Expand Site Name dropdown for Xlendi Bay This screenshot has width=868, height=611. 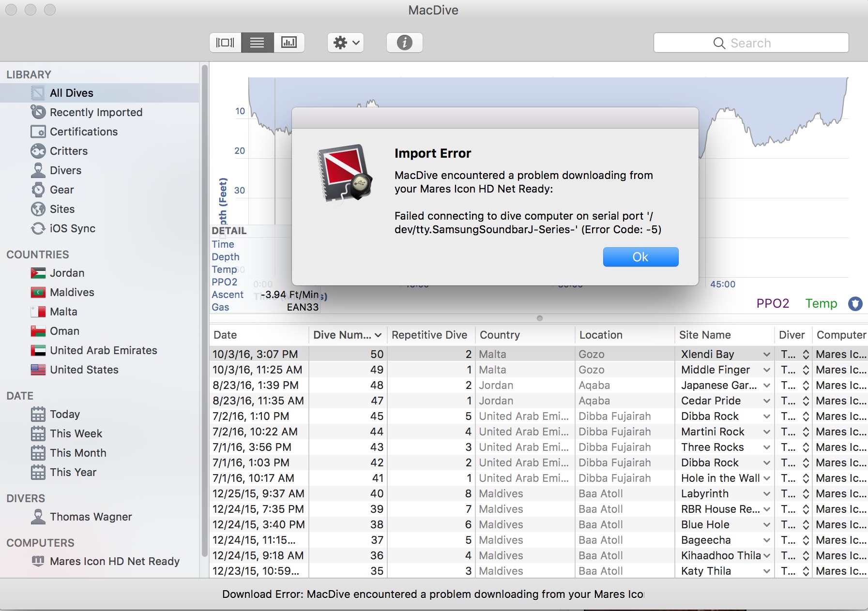pos(766,355)
